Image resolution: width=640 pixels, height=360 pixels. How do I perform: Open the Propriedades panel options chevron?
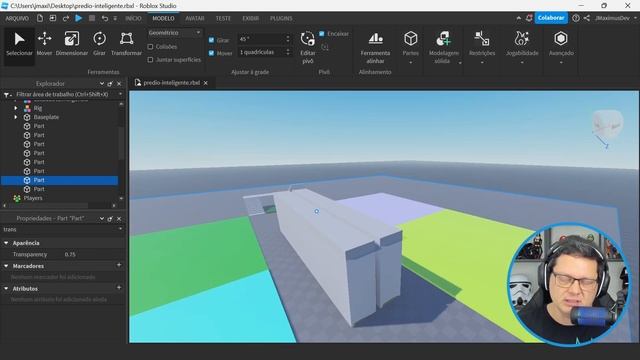[x=102, y=219]
